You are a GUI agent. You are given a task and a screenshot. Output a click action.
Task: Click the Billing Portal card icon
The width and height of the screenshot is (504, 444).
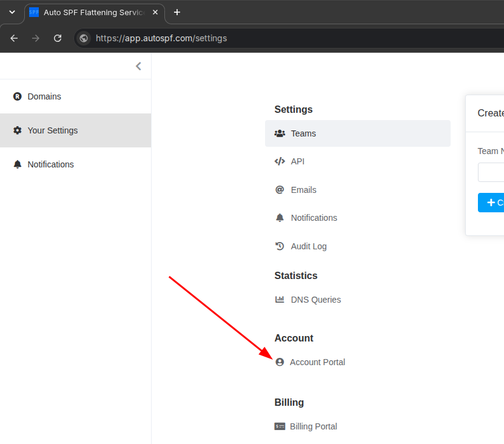coord(280,426)
